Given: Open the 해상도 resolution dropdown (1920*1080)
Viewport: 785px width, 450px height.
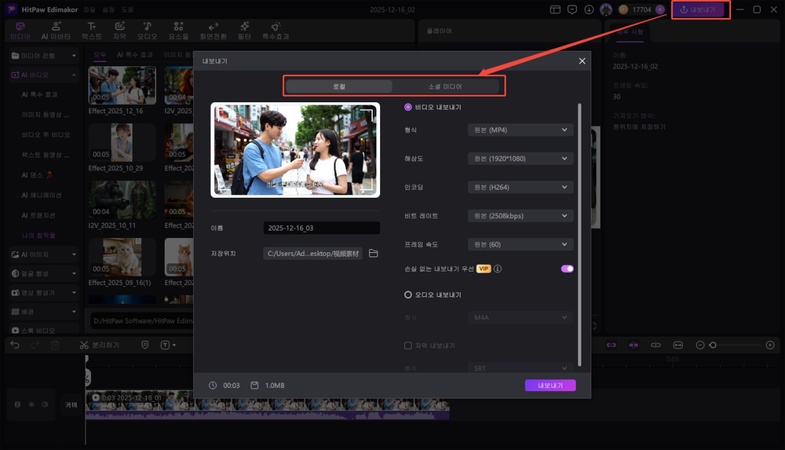Looking at the screenshot, I should pos(520,158).
